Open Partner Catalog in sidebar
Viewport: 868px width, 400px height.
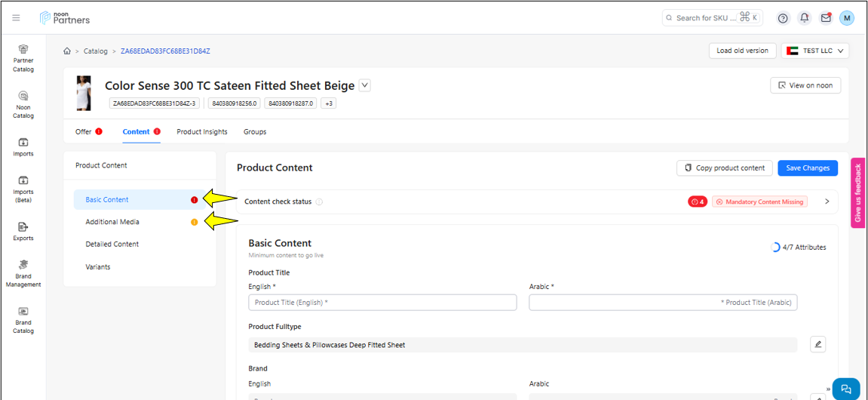pyautogui.click(x=23, y=58)
